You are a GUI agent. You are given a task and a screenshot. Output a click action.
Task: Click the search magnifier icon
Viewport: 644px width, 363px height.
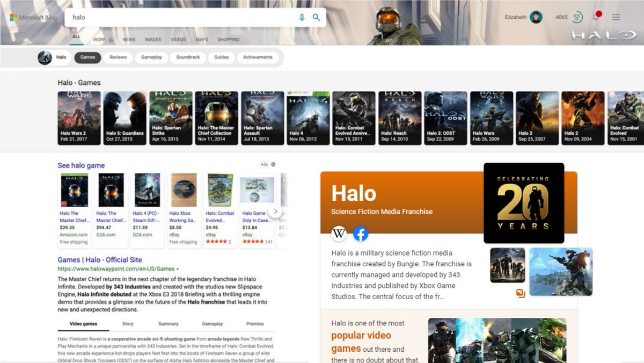click(316, 17)
